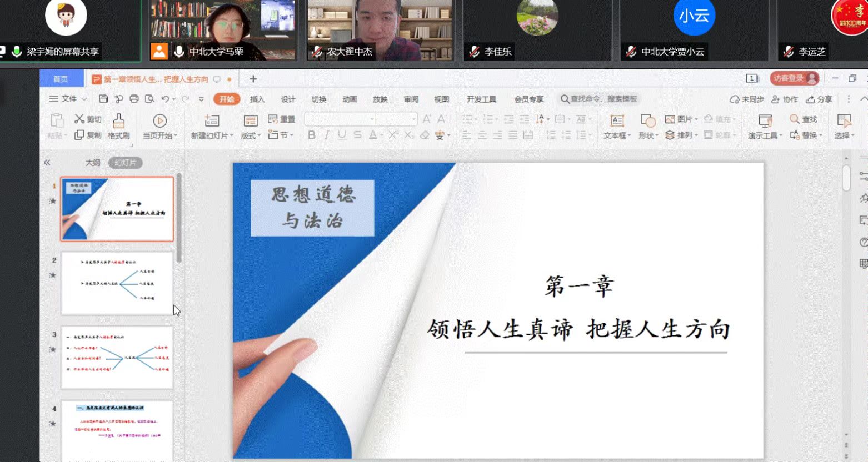Expand the New Slide (新建幻灯片) dropdown
Screen dimensions: 868x462
212,135
